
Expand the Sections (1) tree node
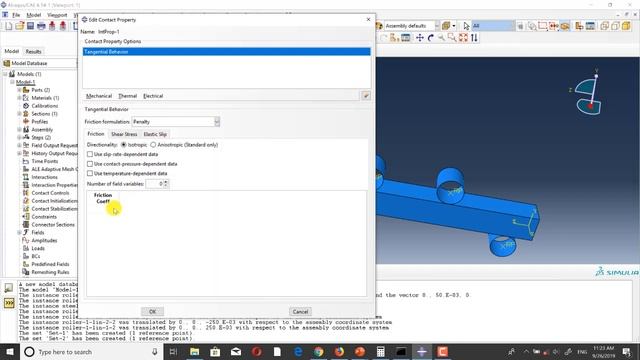(19, 114)
